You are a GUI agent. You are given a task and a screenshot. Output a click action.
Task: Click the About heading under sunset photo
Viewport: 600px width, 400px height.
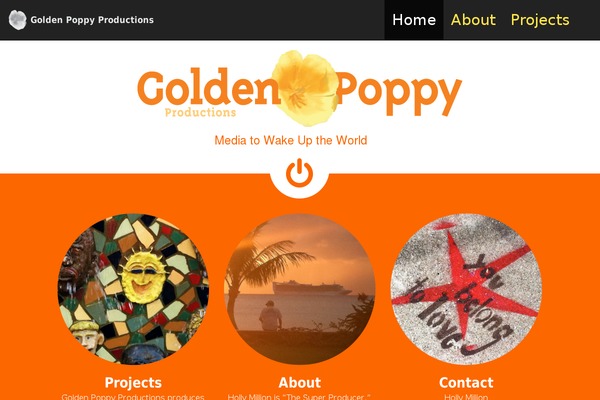[x=300, y=382]
